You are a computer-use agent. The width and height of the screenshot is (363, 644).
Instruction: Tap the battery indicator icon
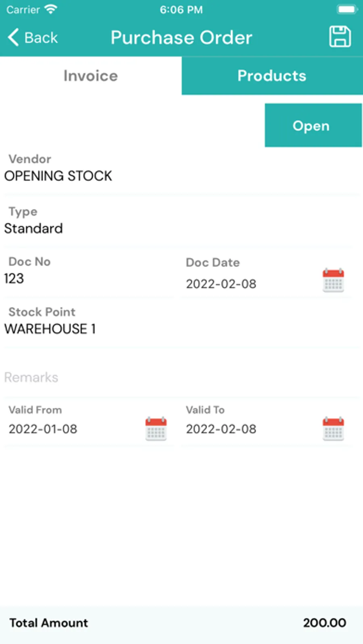[346, 9]
